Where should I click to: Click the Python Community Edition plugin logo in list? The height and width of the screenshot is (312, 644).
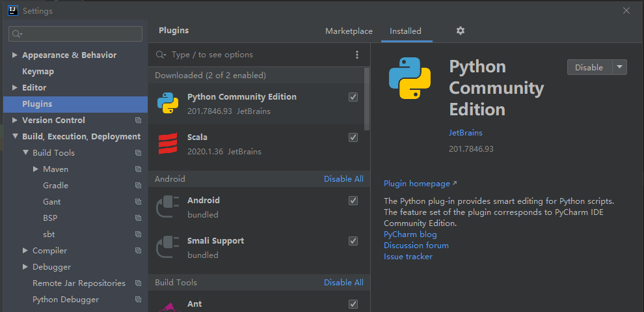[168, 104]
